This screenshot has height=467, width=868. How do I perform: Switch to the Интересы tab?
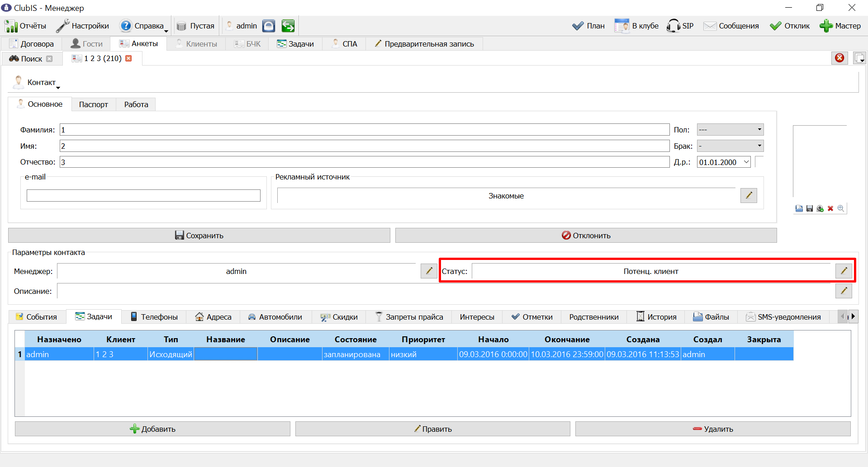pos(477,317)
